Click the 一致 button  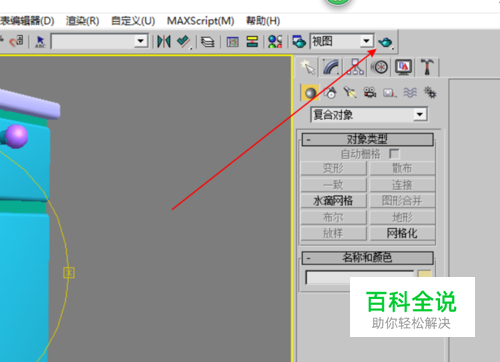333,185
